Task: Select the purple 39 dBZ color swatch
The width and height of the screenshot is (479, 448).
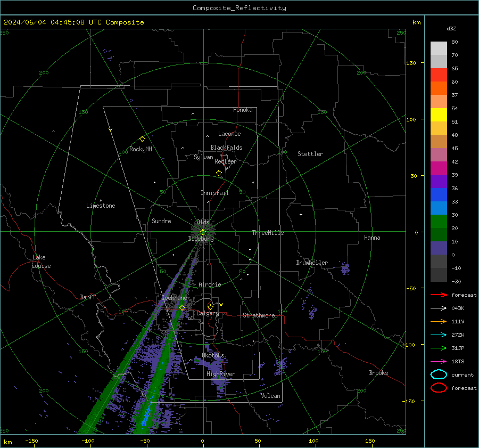Action: [x=439, y=181]
